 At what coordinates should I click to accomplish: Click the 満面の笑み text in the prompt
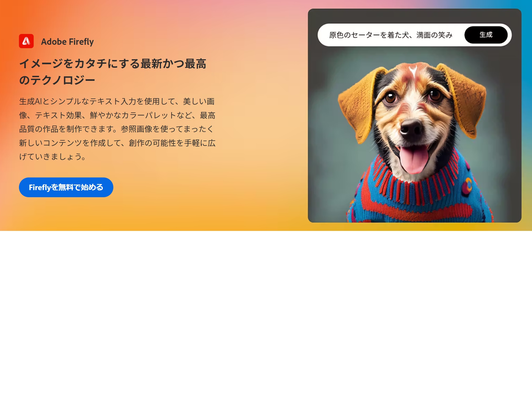(434, 35)
